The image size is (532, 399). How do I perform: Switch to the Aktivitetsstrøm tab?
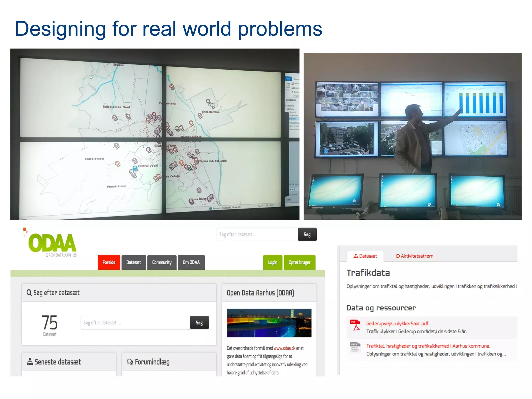click(414, 256)
